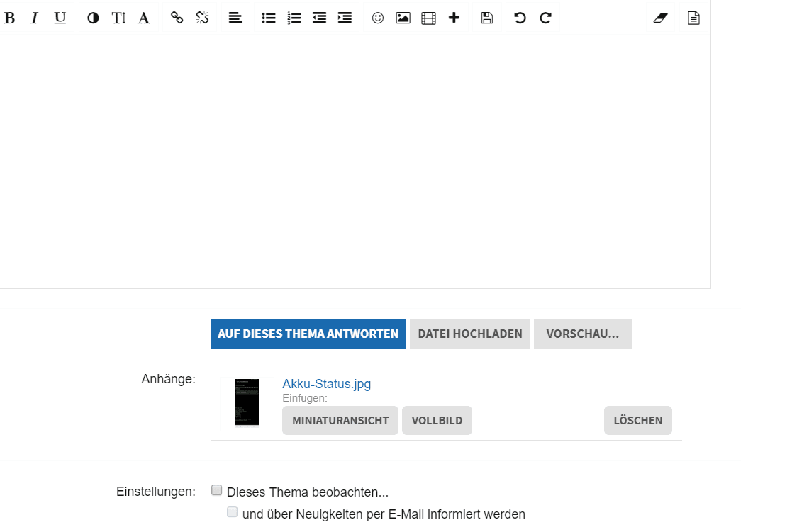Click the 'Datei hochladen' button
809x532 pixels.
coord(470,334)
